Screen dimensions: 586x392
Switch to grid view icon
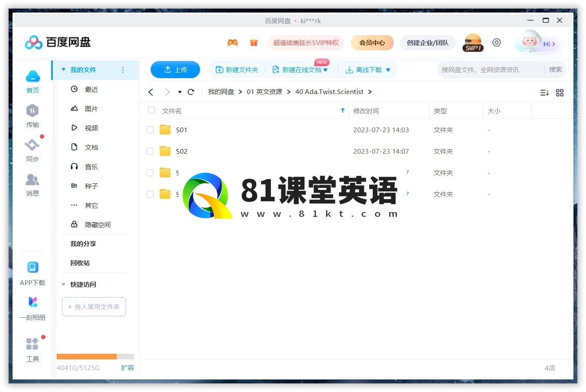point(560,93)
